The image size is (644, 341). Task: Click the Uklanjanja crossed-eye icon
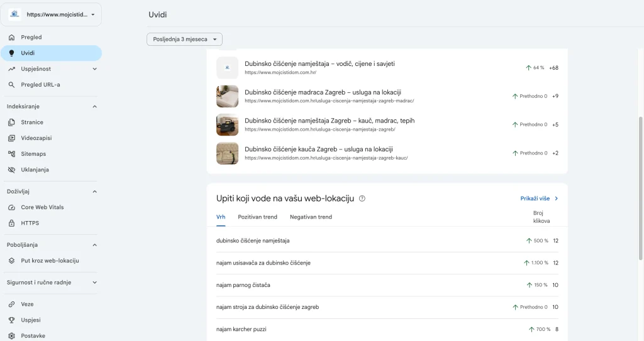pyautogui.click(x=11, y=170)
